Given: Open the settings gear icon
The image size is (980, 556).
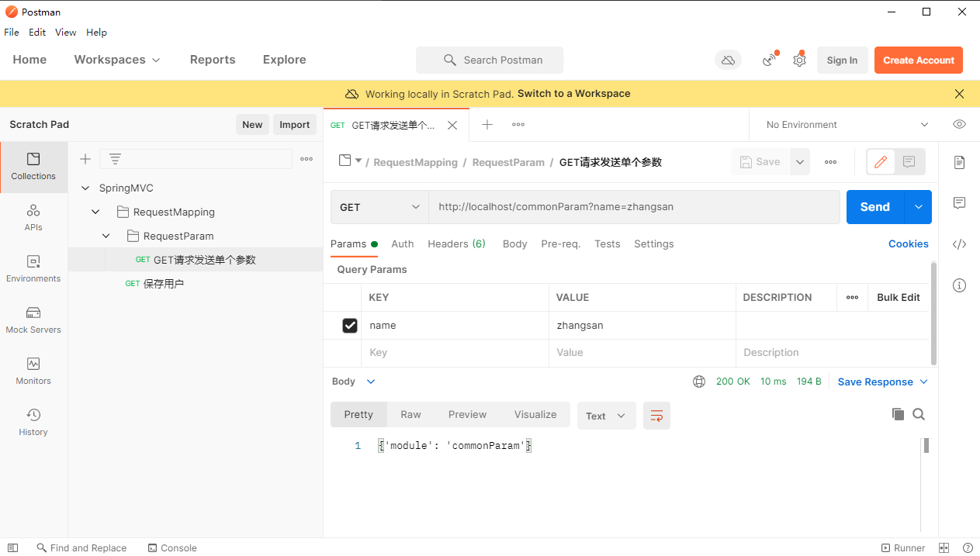Looking at the screenshot, I should coord(799,60).
